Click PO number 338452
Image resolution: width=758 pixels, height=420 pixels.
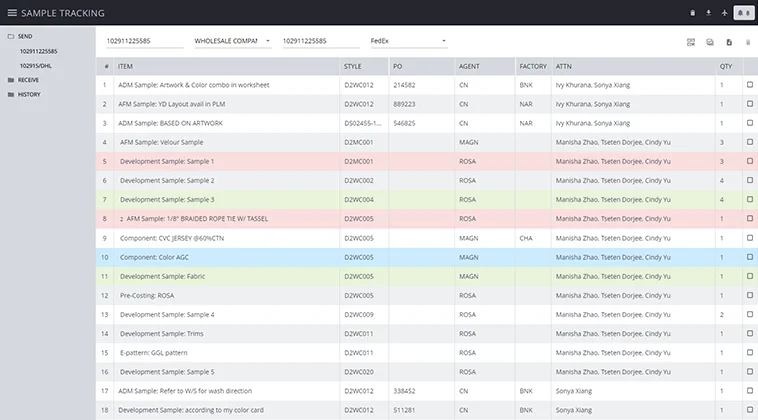point(404,391)
